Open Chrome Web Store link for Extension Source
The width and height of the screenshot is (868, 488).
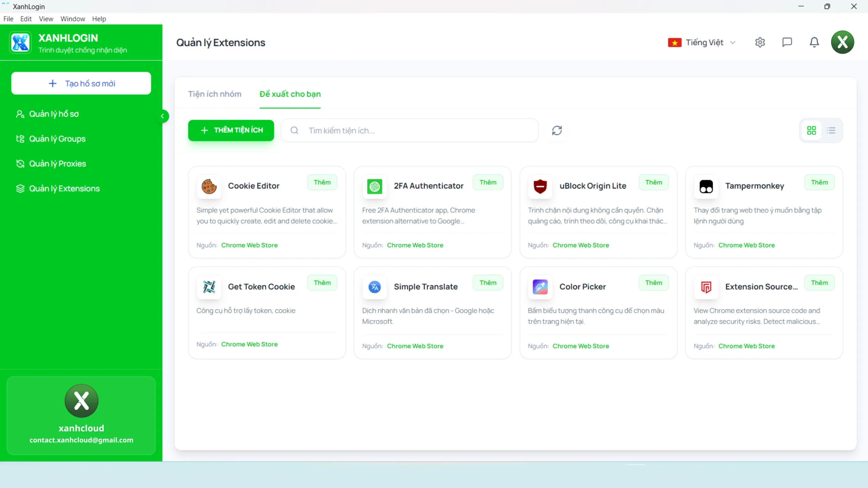pyautogui.click(x=747, y=346)
